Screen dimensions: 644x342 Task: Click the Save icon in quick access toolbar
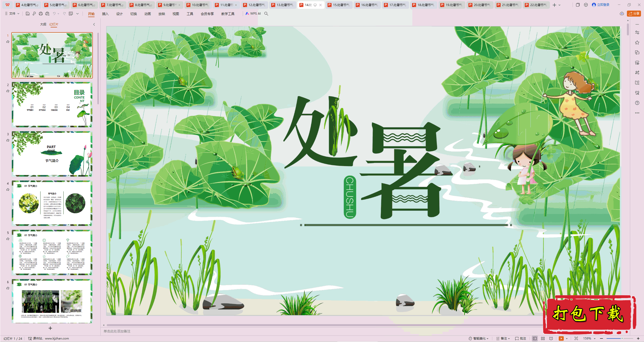(28, 14)
